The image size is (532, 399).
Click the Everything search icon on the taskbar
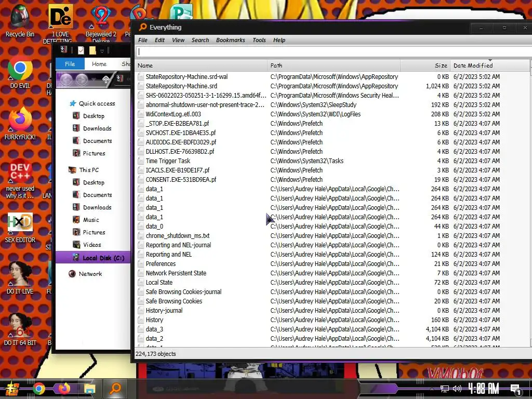pyautogui.click(x=115, y=388)
